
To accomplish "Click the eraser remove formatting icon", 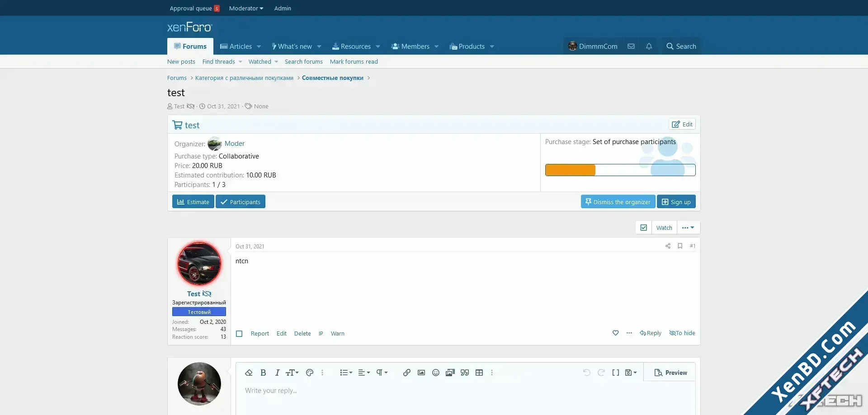I will [x=249, y=373].
